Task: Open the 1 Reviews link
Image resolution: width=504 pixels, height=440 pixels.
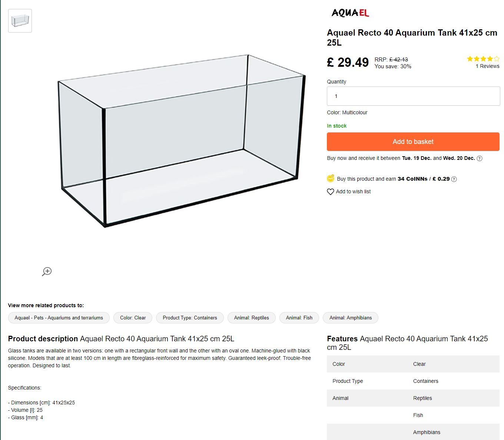Action: [x=487, y=66]
